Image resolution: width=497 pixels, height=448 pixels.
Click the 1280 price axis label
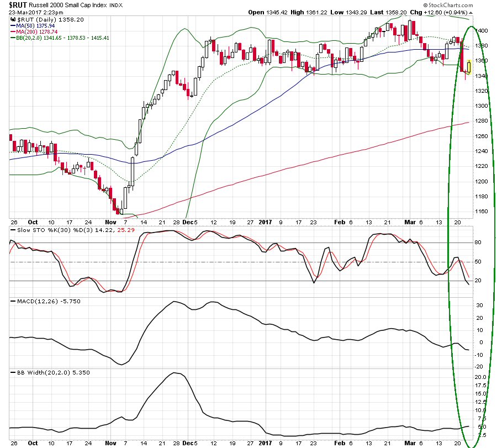click(x=482, y=121)
